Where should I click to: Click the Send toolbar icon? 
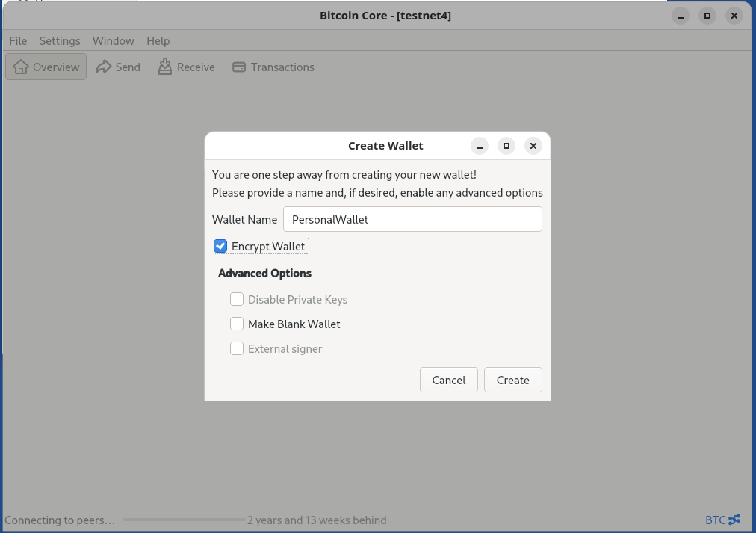(103, 67)
